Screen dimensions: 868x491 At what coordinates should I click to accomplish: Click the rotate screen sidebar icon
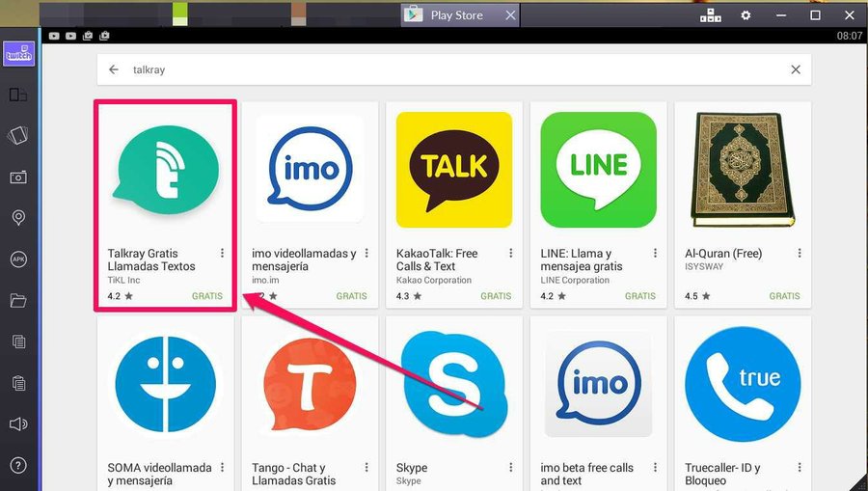point(17,95)
